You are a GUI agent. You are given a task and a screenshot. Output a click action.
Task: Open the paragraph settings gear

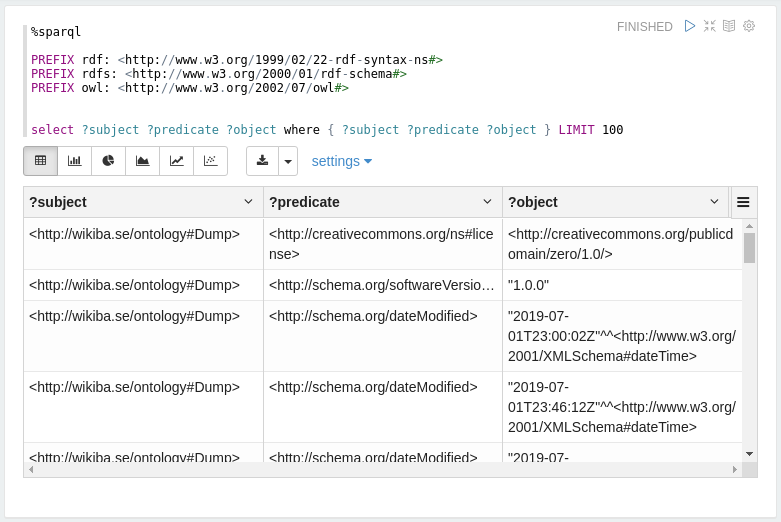749,26
